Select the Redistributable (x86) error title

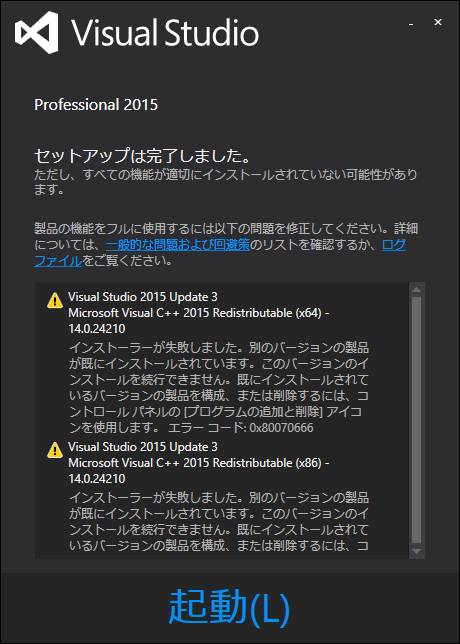(x=199, y=471)
